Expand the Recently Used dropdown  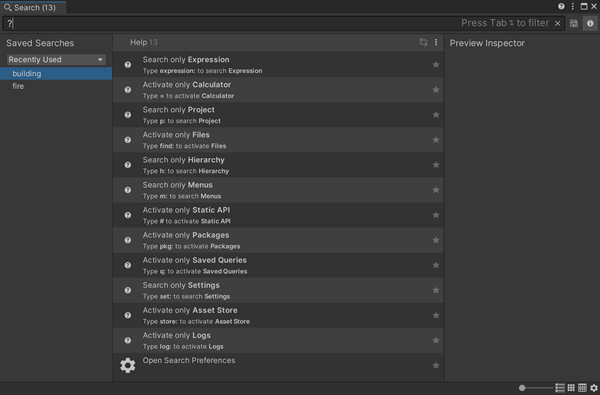[x=56, y=60]
